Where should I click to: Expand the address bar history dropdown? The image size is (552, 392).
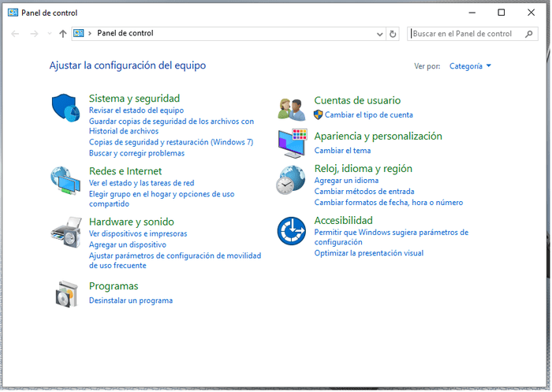tap(379, 34)
